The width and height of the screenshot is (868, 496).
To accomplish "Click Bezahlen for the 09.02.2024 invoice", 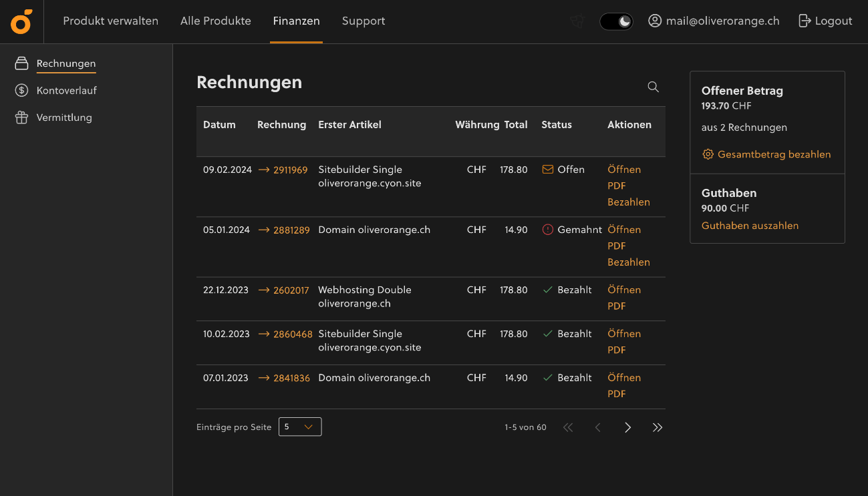I will 629,202.
